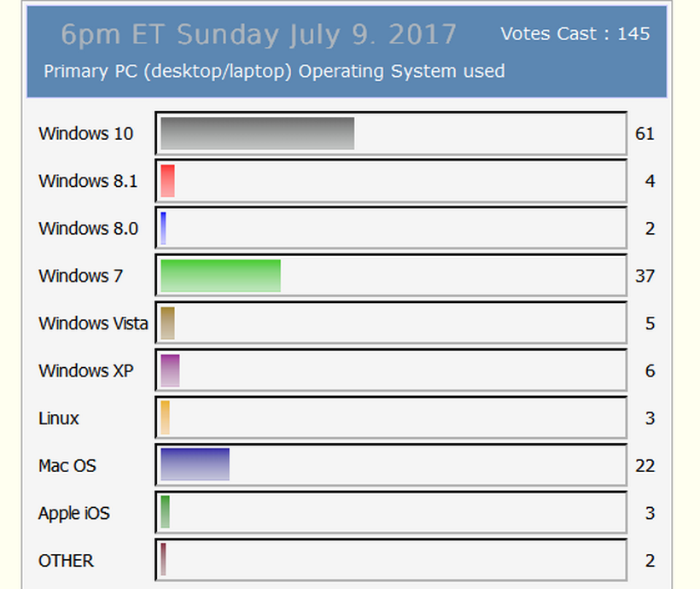Screen dimensions: 700x589
Task: Click the Votes Cast total in header
Action: (575, 34)
